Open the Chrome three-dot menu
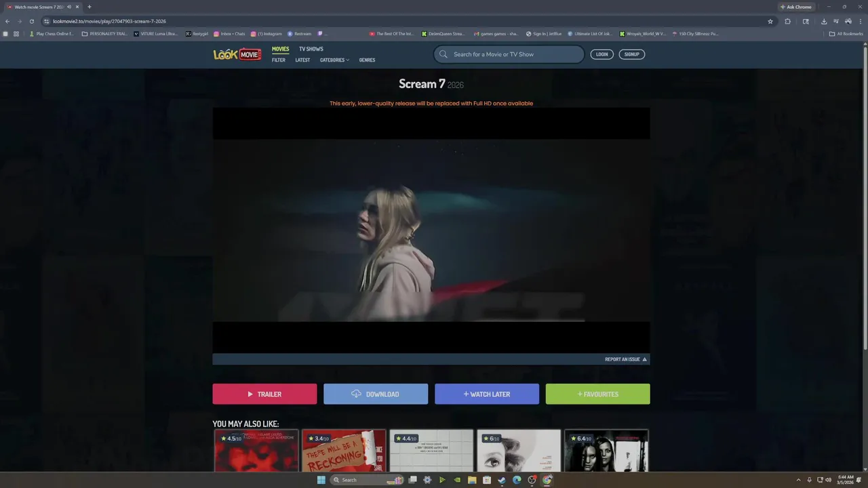868x488 pixels. [x=860, y=21]
